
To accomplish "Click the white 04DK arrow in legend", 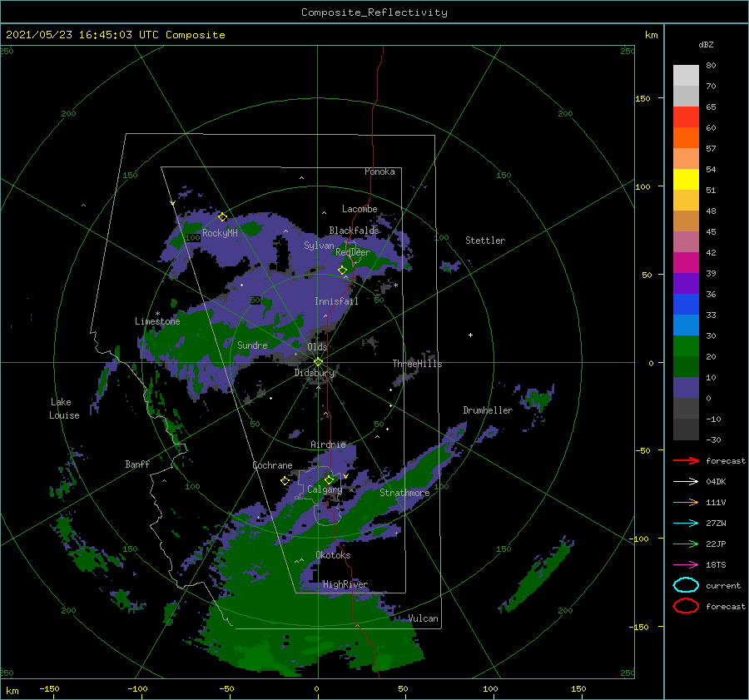I will point(686,481).
